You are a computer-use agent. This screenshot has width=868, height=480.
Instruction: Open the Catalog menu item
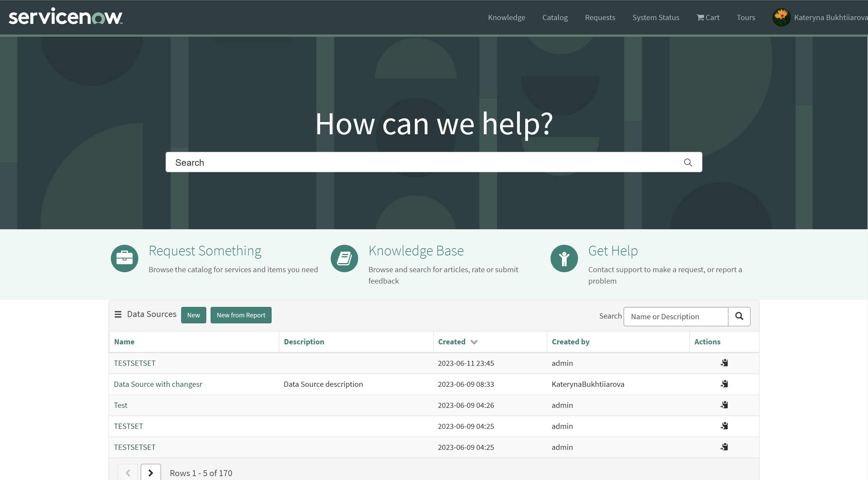coord(555,18)
